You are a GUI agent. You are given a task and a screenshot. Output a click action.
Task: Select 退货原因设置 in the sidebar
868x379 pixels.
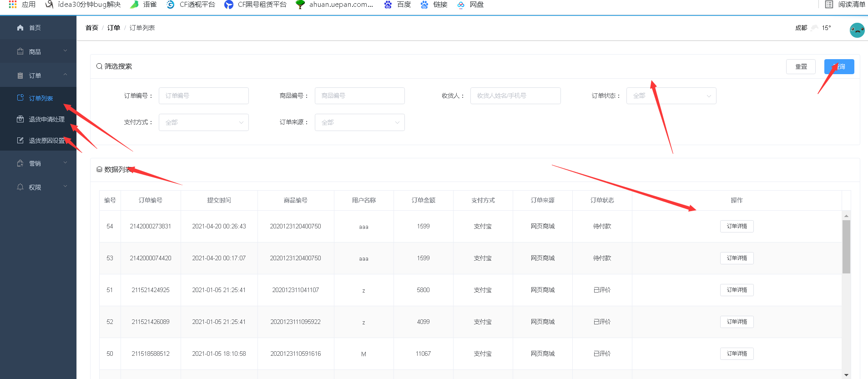click(x=38, y=141)
